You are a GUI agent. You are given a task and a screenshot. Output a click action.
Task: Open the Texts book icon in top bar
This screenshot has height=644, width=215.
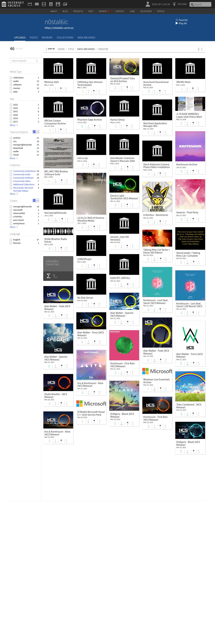pyautogui.click(x=37, y=4)
